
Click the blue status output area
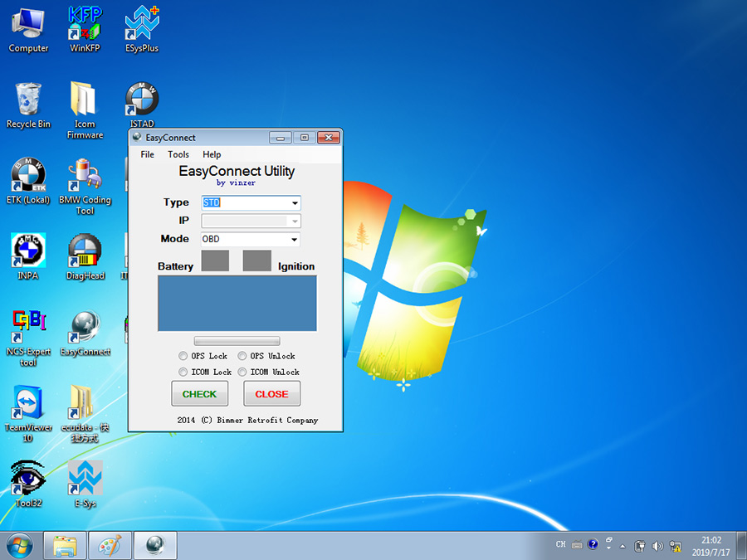[x=237, y=304]
